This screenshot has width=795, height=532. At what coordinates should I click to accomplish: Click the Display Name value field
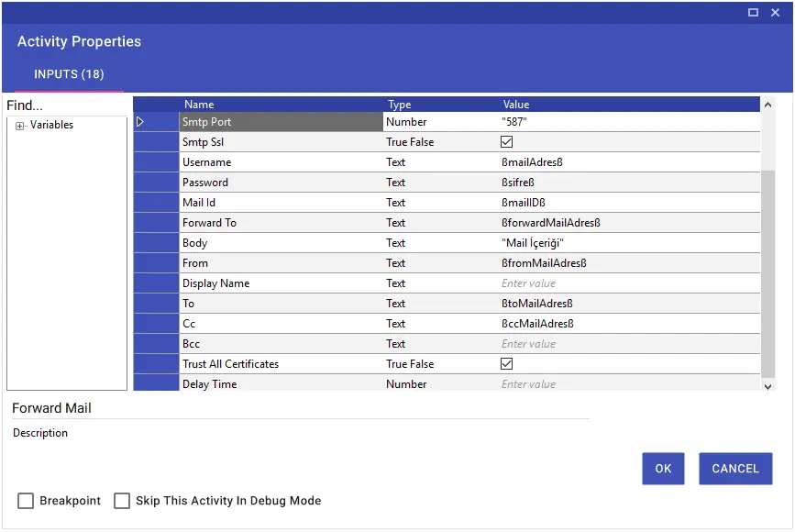[629, 283]
